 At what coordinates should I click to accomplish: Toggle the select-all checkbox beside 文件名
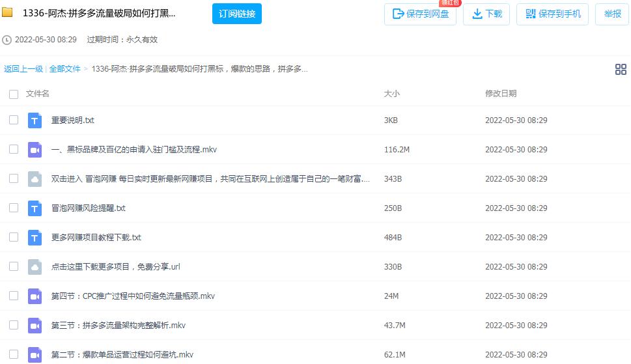point(14,94)
